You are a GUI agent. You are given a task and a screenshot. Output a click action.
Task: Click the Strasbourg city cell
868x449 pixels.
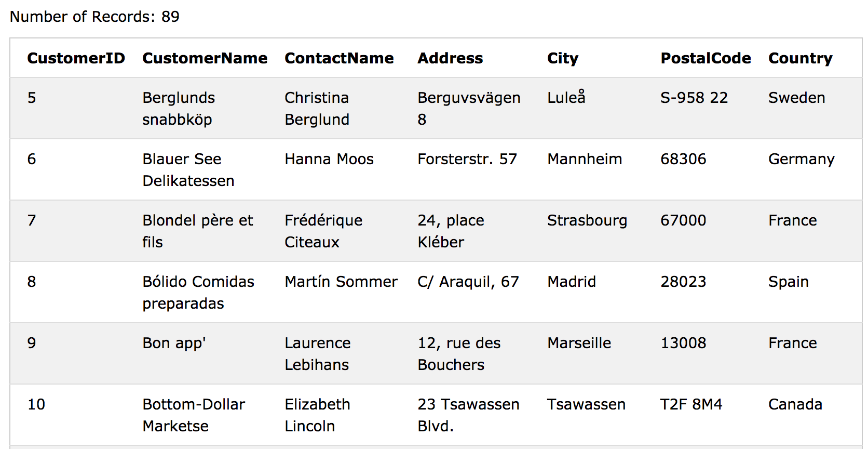tap(587, 220)
